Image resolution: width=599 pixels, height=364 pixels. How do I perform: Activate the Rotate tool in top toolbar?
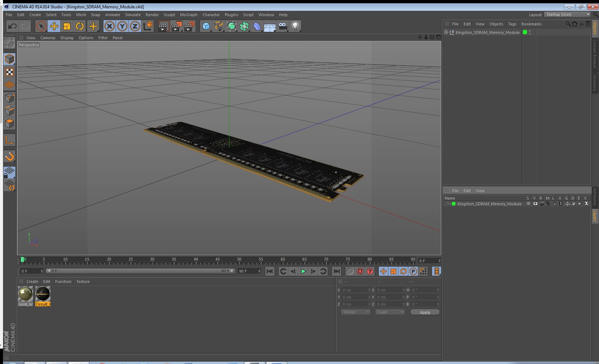pos(80,26)
